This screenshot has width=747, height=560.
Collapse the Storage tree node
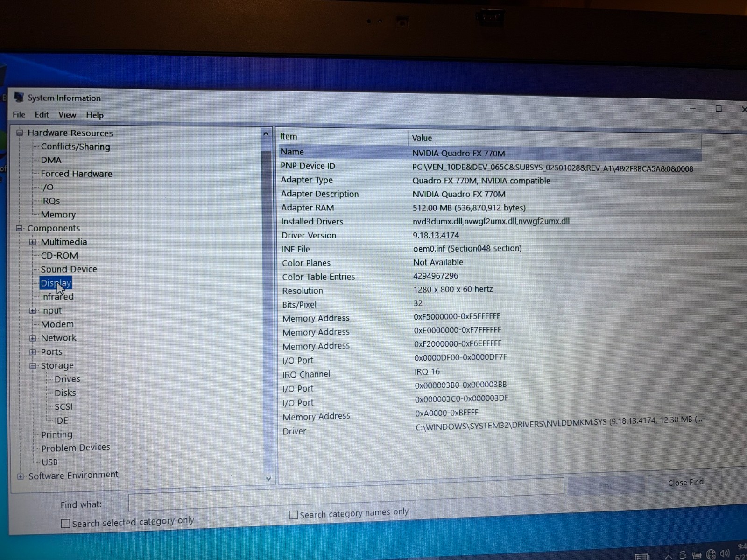coord(33,365)
